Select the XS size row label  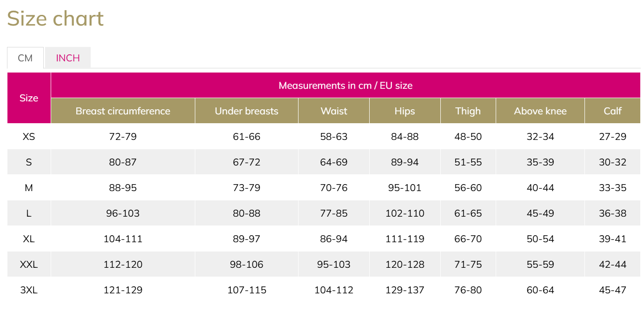(x=29, y=137)
